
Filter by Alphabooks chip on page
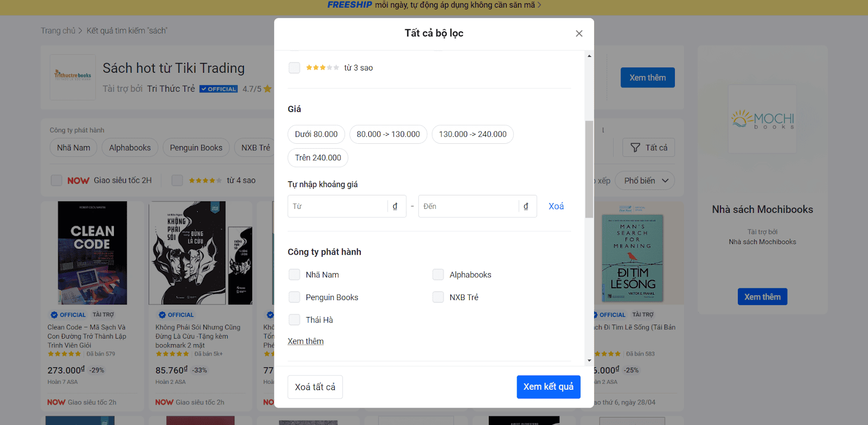pos(130,148)
